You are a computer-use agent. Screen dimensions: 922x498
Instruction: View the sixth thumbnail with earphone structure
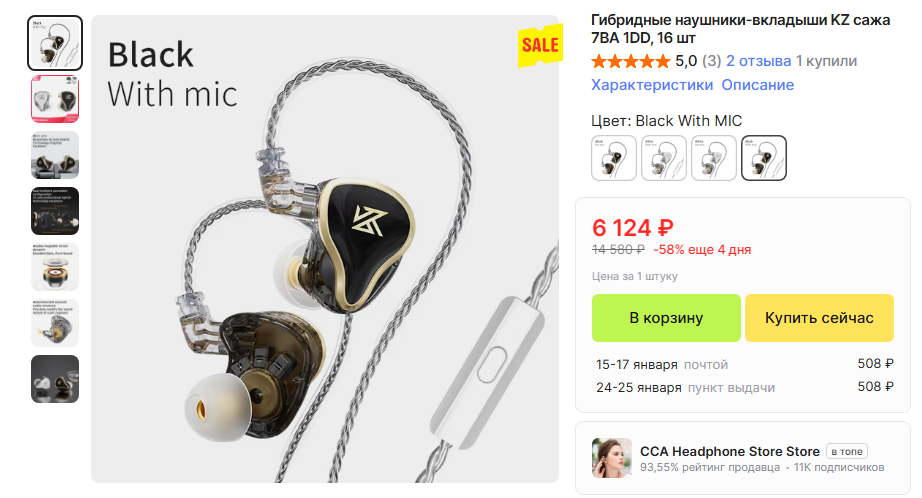pos(55,323)
